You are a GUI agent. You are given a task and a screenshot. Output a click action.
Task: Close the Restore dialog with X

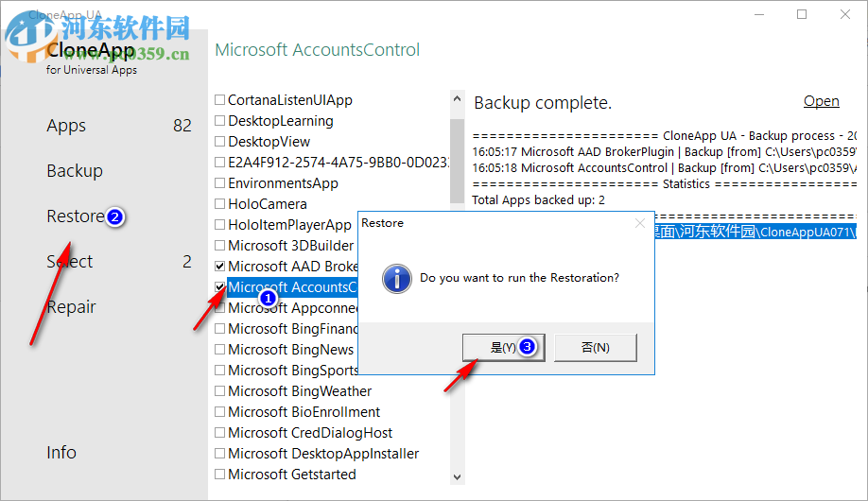tap(640, 224)
